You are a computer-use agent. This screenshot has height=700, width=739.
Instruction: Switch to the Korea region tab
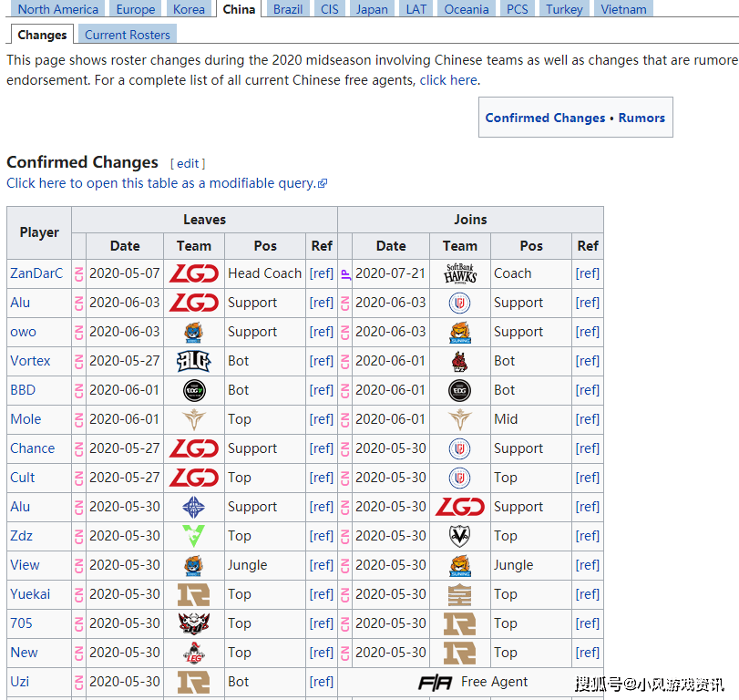coord(189,9)
